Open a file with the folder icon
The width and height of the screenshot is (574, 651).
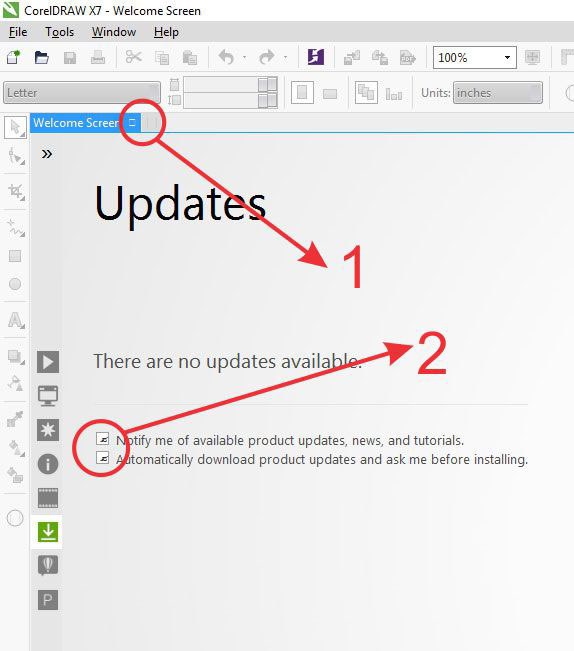point(42,57)
